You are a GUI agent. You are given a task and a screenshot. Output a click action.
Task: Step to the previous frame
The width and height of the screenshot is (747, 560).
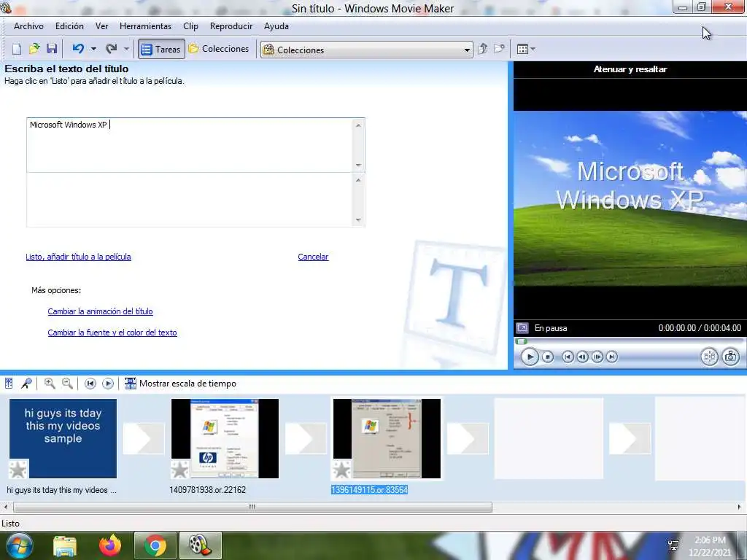coord(582,357)
